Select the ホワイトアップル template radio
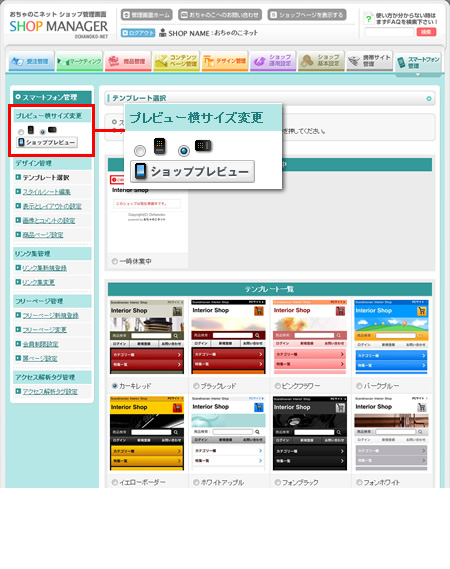 click(196, 482)
